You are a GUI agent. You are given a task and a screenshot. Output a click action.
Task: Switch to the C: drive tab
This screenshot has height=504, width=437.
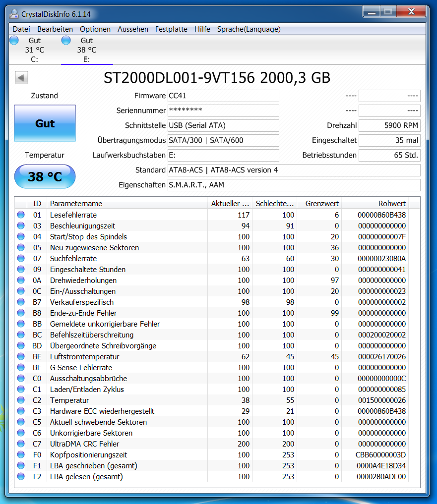click(x=35, y=50)
